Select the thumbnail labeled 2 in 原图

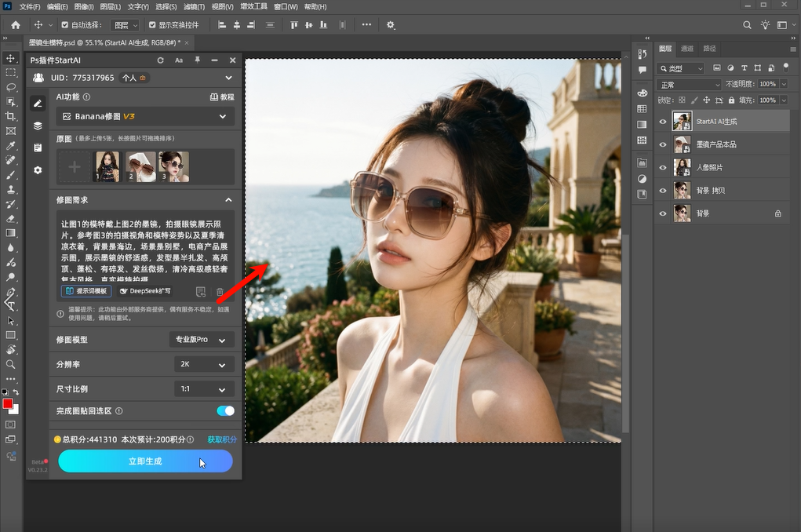tap(142, 165)
